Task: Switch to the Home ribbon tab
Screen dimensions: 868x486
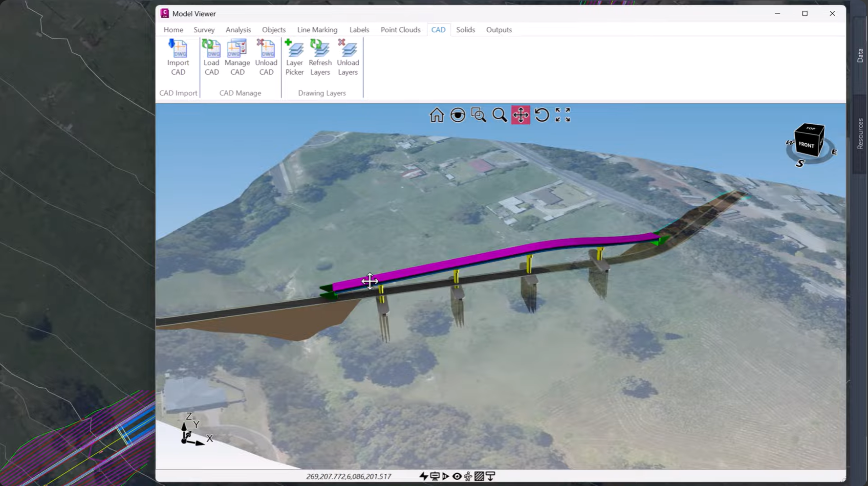Action: point(174,30)
